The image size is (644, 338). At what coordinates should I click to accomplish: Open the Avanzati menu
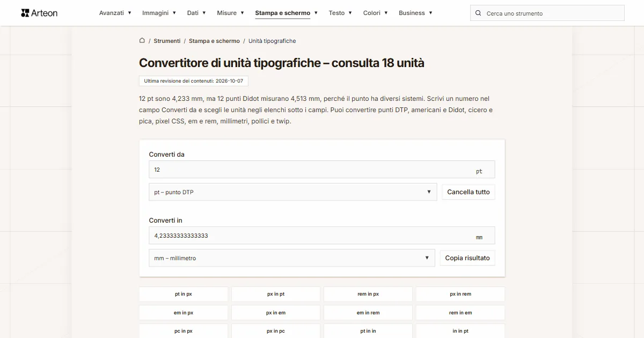tap(115, 13)
